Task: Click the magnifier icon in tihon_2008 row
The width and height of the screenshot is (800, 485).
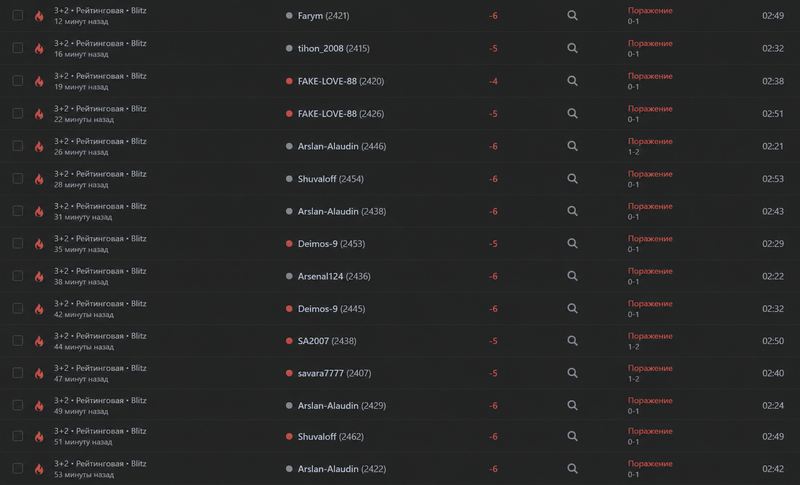Action: click(x=572, y=48)
